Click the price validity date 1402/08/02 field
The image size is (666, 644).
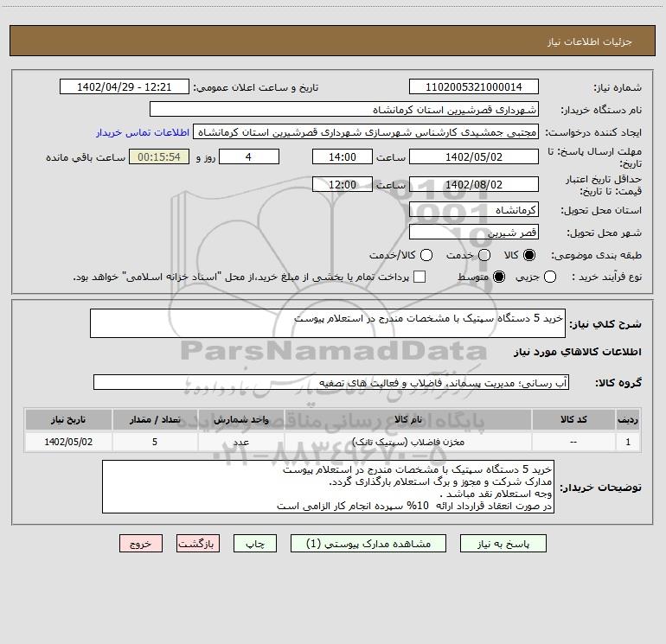tap(474, 184)
